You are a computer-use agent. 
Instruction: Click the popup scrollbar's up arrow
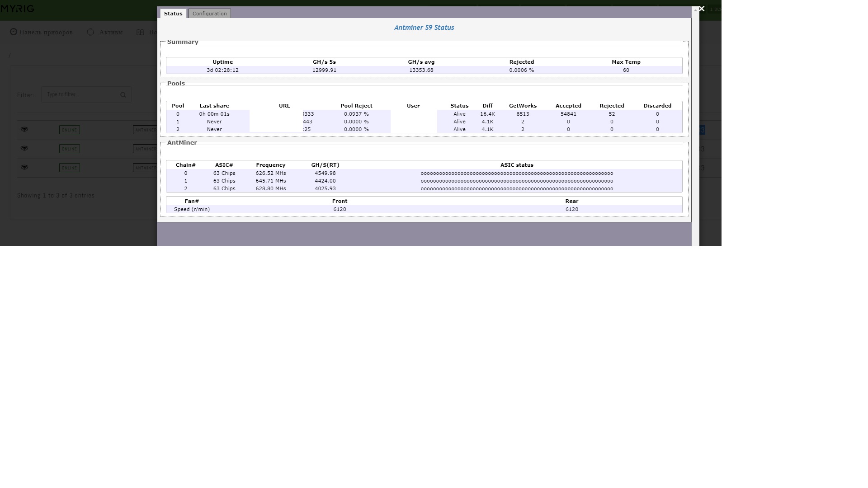tap(695, 10)
